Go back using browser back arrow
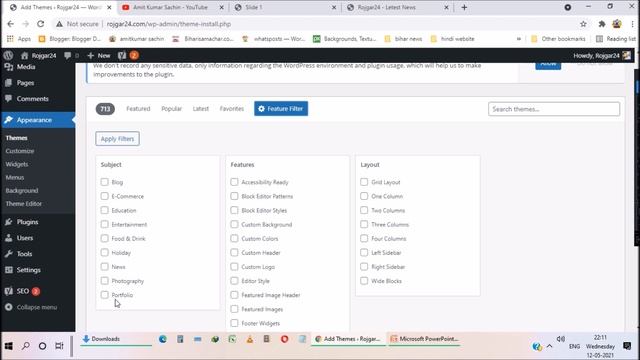Screen dimensions: 640x360 point(11,24)
